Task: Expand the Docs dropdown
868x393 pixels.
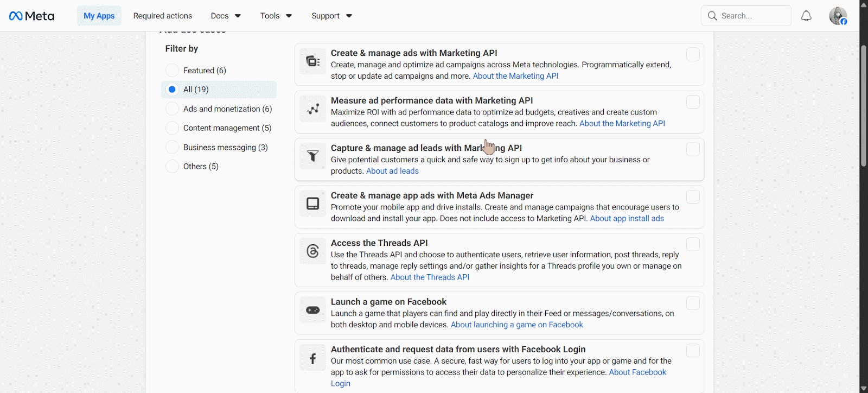Action: (x=226, y=16)
